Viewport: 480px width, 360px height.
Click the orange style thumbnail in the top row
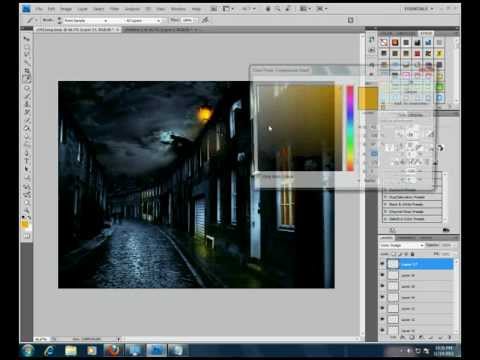(x=395, y=42)
